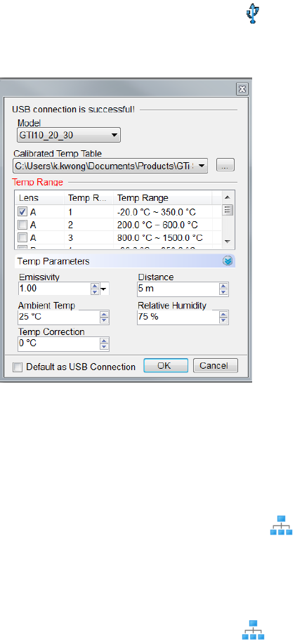Image resolution: width=295 pixels, height=644 pixels.
Task: Check lens A range 2 (200–600 °C)
Action: [22, 225]
